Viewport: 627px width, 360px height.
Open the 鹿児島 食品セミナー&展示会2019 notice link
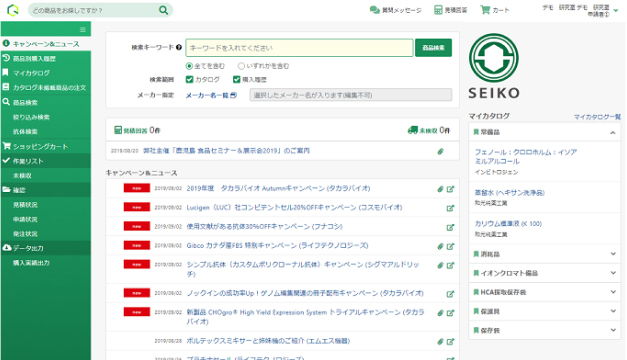pyautogui.click(x=226, y=151)
